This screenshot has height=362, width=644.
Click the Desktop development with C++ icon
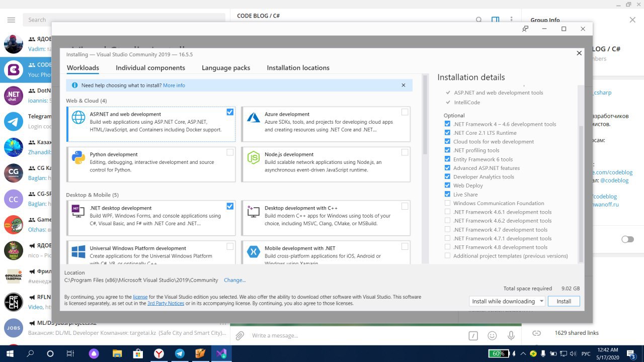coord(253,211)
